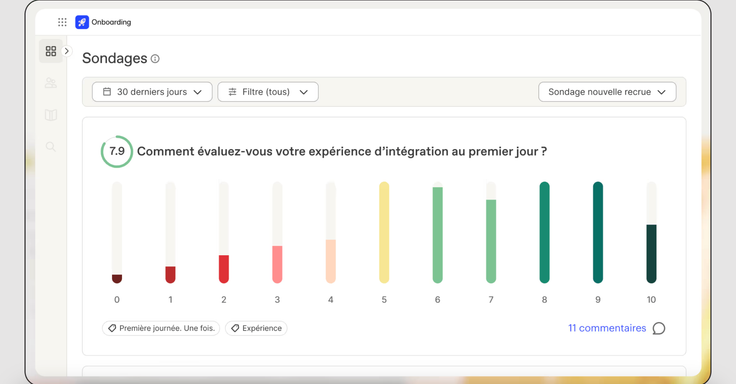Open the map icon in sidebar
This screenshot has width=736, height=384.
pyautogui.click(x=51, y=115)
